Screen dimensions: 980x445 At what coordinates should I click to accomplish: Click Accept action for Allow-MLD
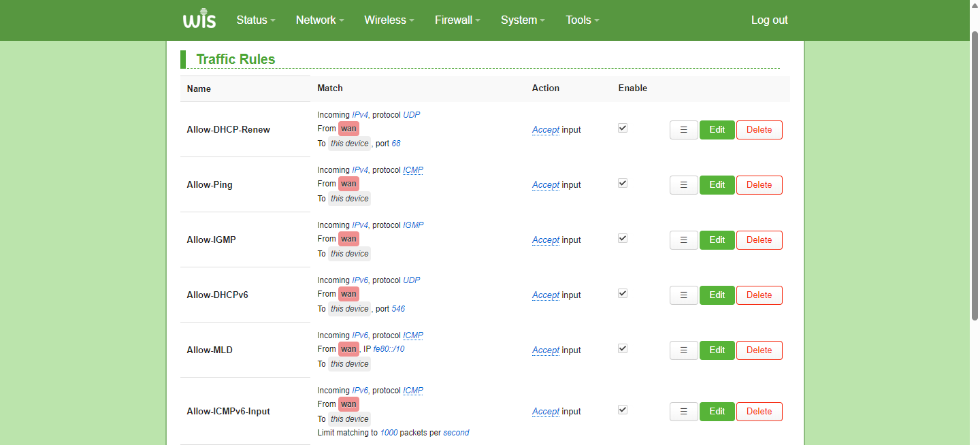tap(546, 350)
